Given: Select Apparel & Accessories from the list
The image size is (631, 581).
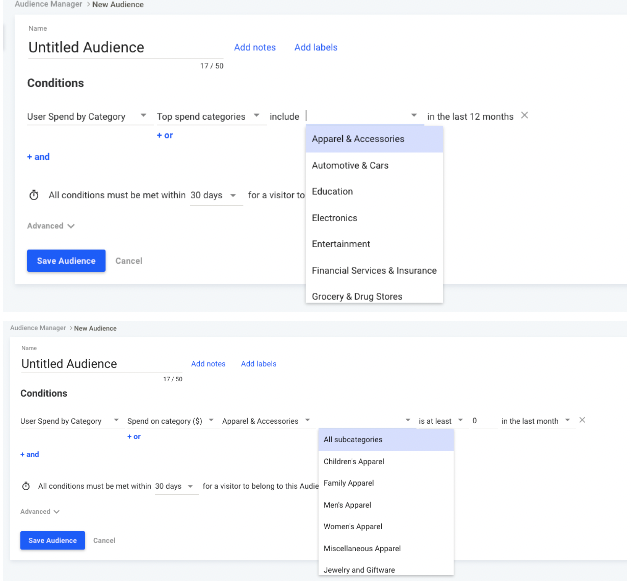Looking at the screenshot, I should (374, 139).
